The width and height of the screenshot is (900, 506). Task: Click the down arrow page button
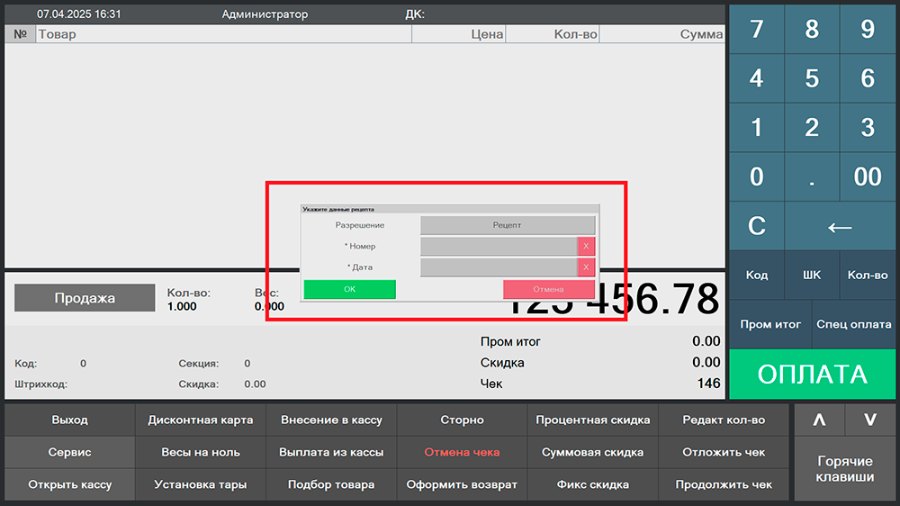(870, 420)
